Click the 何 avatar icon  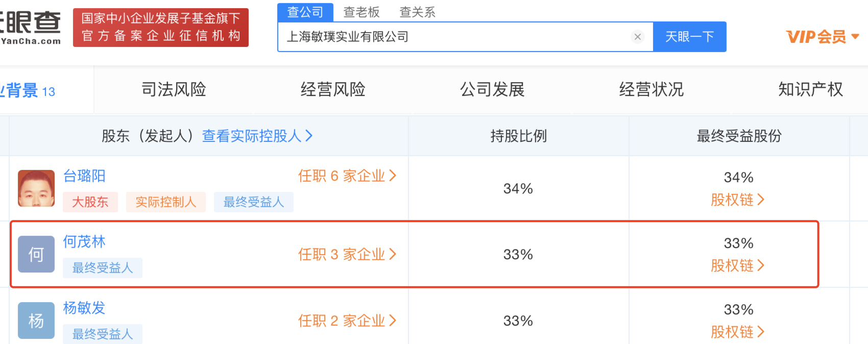36,254
